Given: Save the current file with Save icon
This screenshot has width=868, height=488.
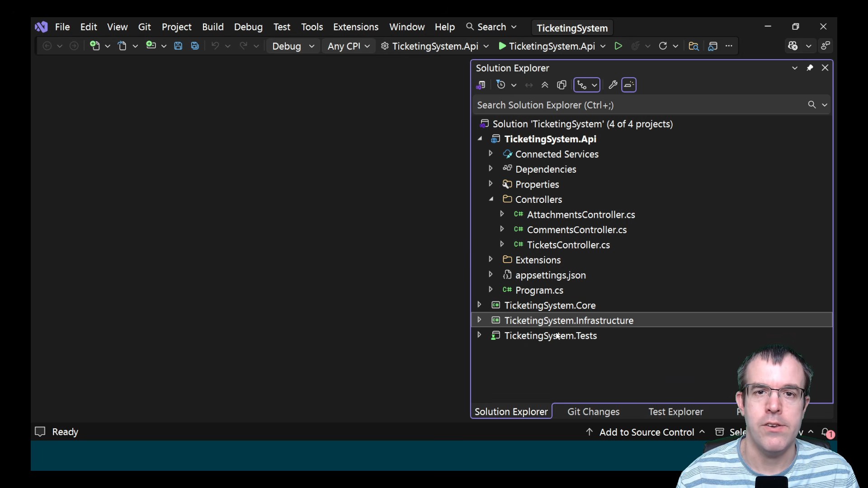Looking at the screenshot, I should click(178, 46).
